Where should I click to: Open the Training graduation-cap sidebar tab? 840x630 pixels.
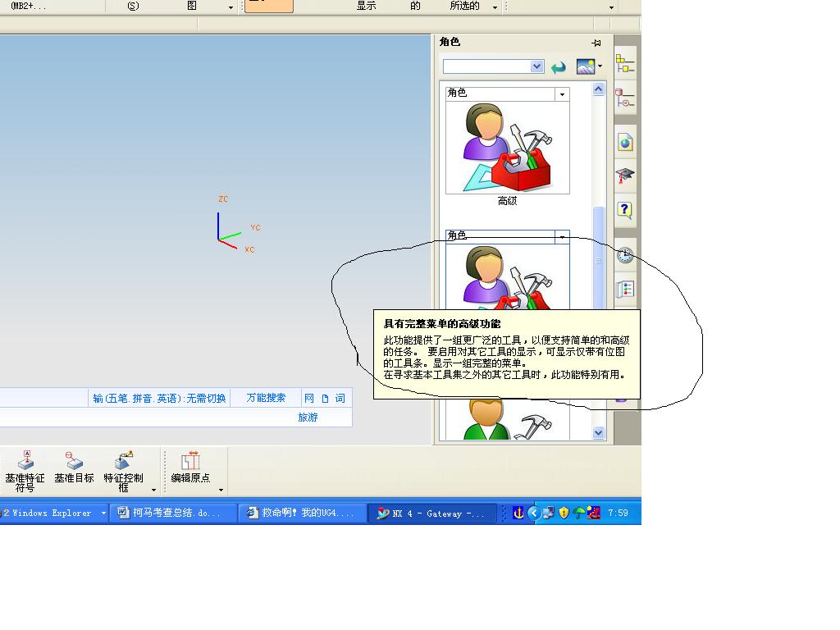pyautogui.click(x=624, y=176)
